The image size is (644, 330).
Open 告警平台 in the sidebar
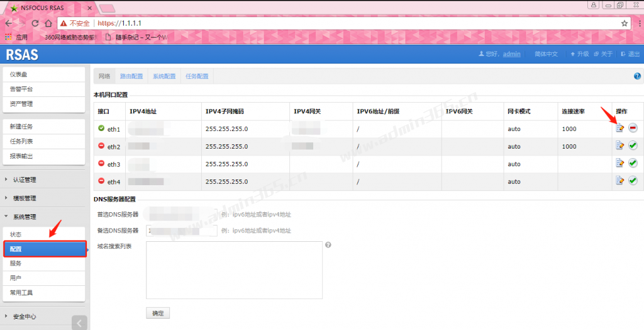coord(43,89)
